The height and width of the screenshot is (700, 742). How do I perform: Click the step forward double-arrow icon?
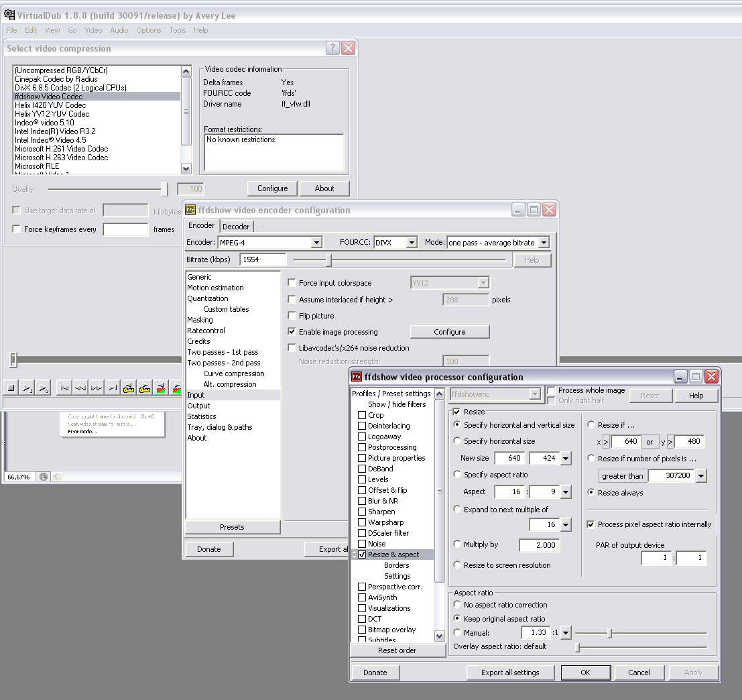pos(96,388)
